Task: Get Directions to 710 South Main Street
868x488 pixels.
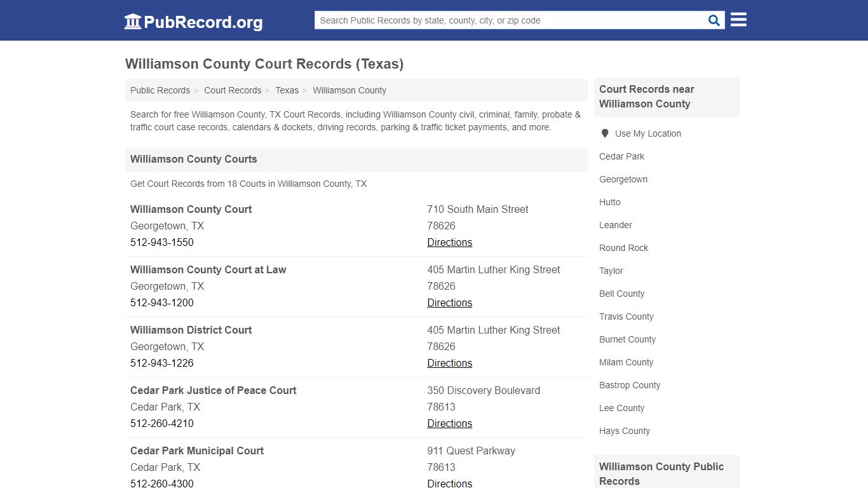Action: tap(450, 242)
